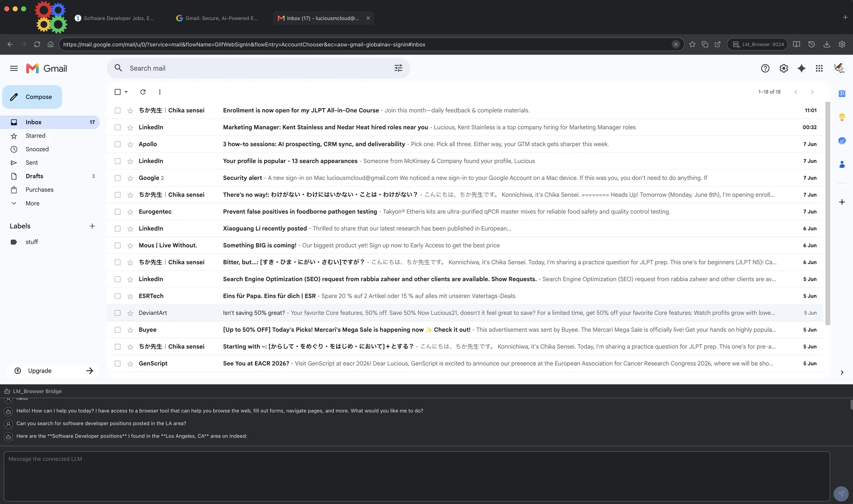Star the GenScript email
This screenshot has height=504, width=853.
(130, 364)
